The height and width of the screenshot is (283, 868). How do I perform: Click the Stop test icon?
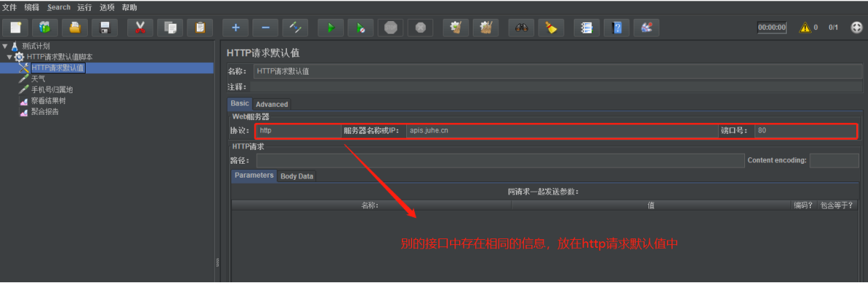tap(390, 27)
